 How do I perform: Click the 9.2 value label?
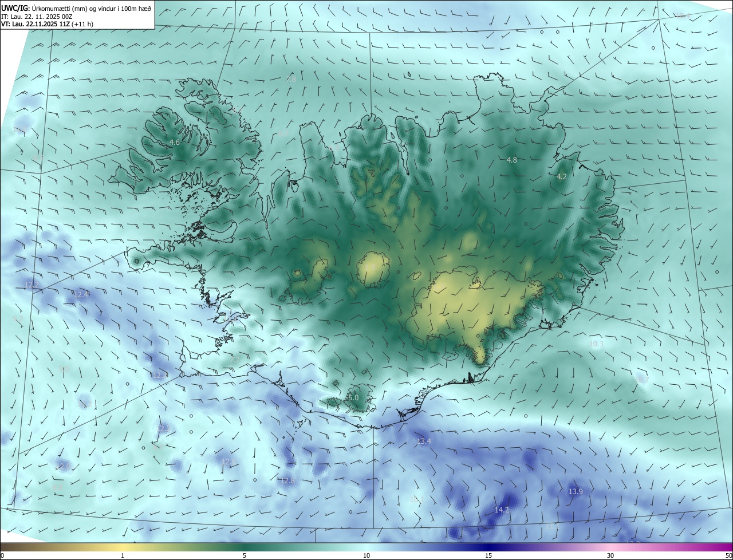18,319
